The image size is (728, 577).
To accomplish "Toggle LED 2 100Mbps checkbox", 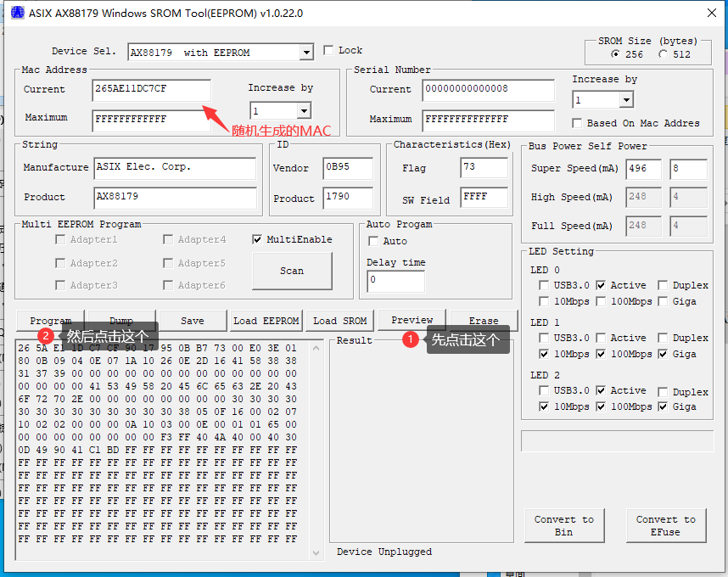I will tap(601, 406).
